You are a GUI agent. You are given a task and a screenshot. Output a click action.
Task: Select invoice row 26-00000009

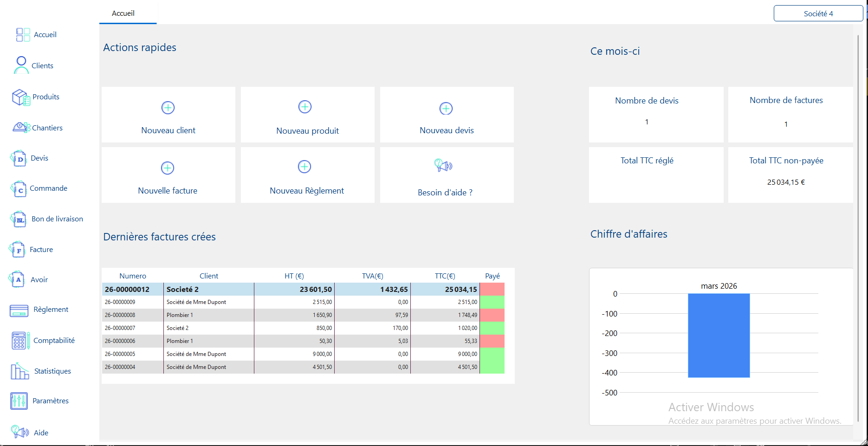(x=303, y=302)
